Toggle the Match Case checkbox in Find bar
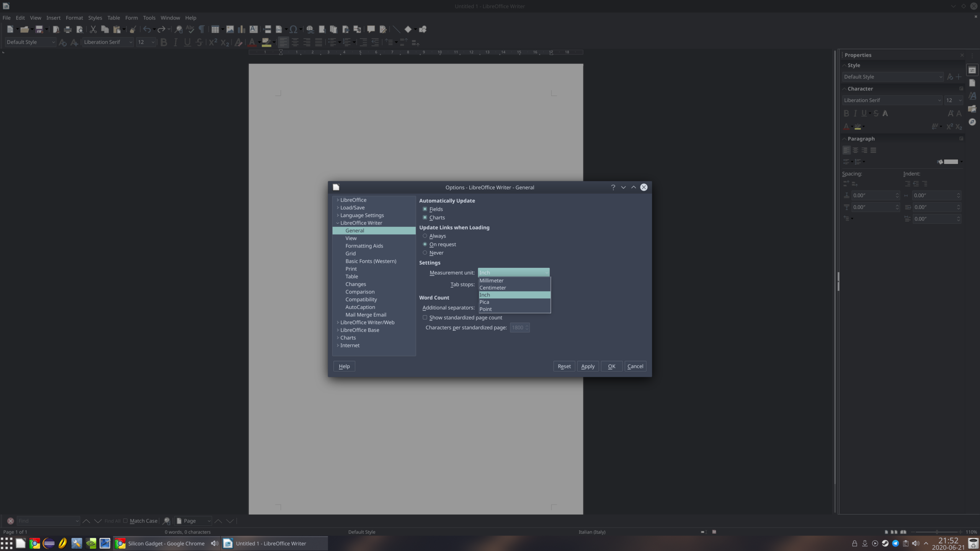The height and width of the screenshot is (551, 980). tap(125, 520)
